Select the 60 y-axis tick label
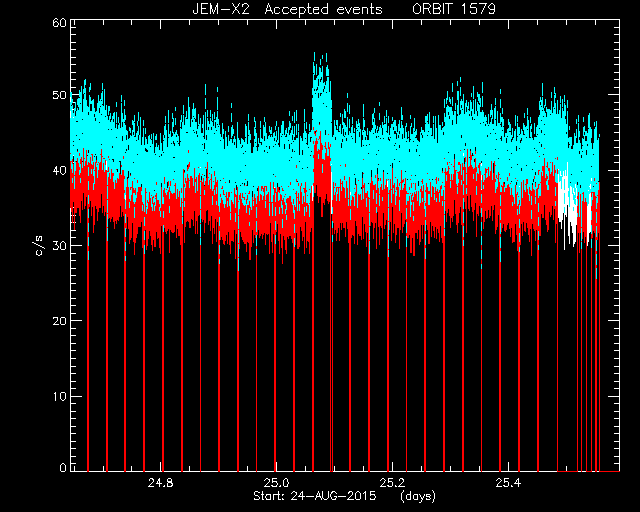The height and width of the screenshot is (512, 640). pos(60,22)
